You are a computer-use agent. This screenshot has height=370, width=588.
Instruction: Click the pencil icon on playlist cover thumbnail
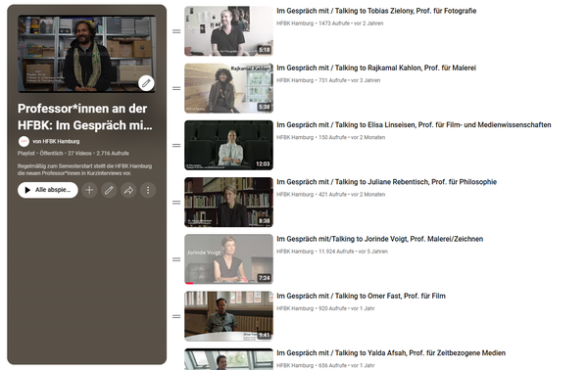(x=146, y=83)
